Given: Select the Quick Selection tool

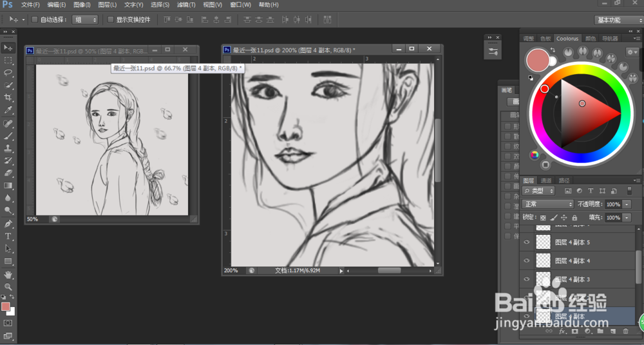Looking at the screenshot, I should (8, 85).
